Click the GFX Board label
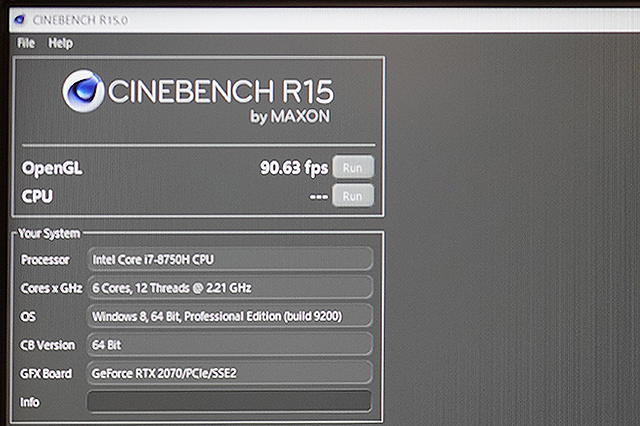 coord(46,373)
